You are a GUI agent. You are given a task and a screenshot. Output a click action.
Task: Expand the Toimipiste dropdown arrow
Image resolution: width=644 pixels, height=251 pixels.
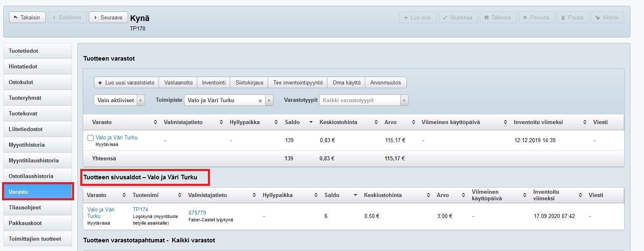tap(269, 100)
